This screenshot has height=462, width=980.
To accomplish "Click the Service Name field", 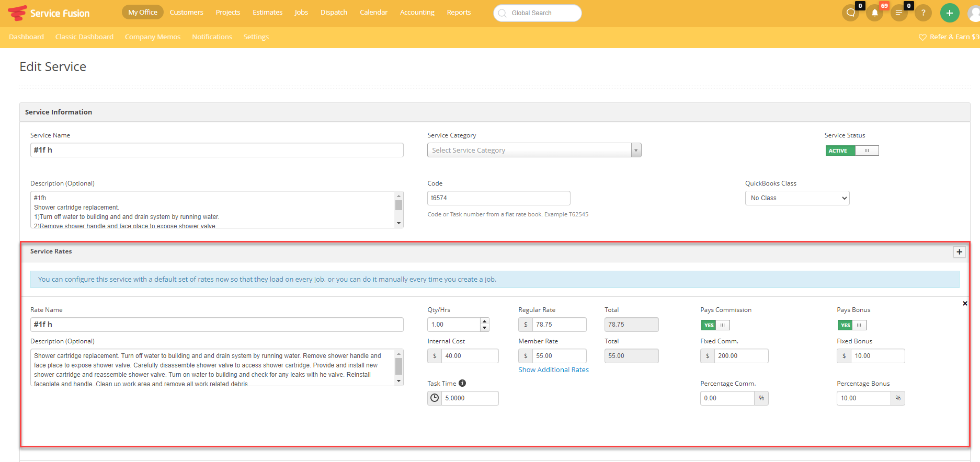I will (x=217, y=150).
